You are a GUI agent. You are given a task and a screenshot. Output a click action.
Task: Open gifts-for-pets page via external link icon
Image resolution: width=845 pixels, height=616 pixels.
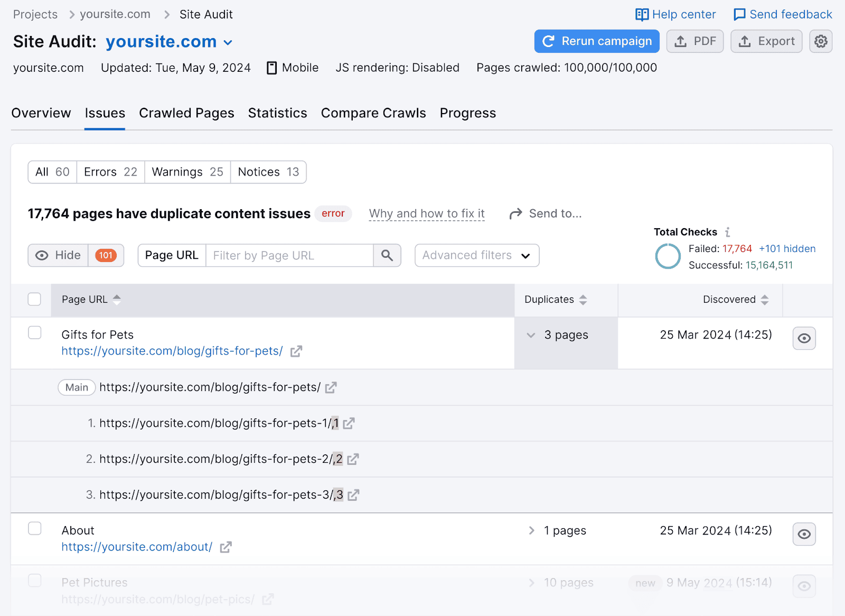tap(297, 351)
